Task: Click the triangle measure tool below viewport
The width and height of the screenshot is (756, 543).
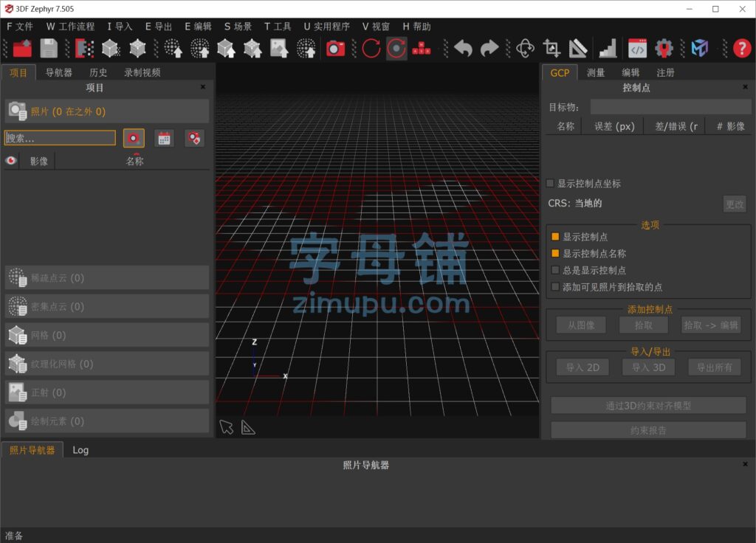Action: point(248,427)
